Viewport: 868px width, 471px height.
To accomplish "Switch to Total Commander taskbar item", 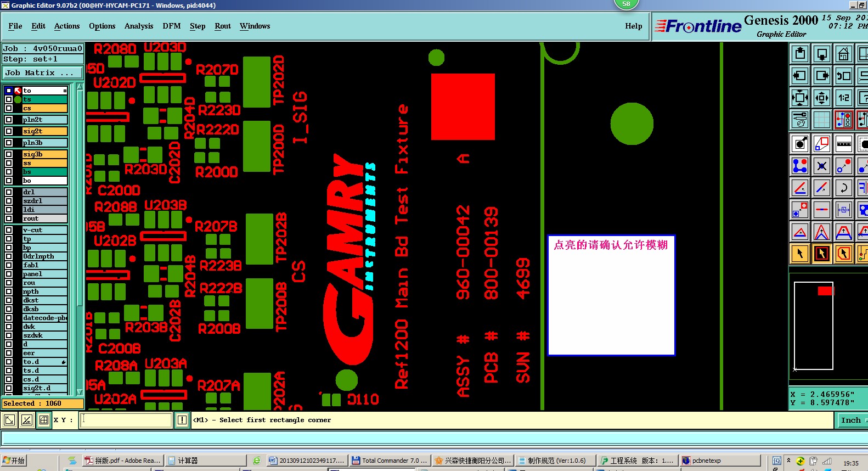I will click(x=390, y=461).
